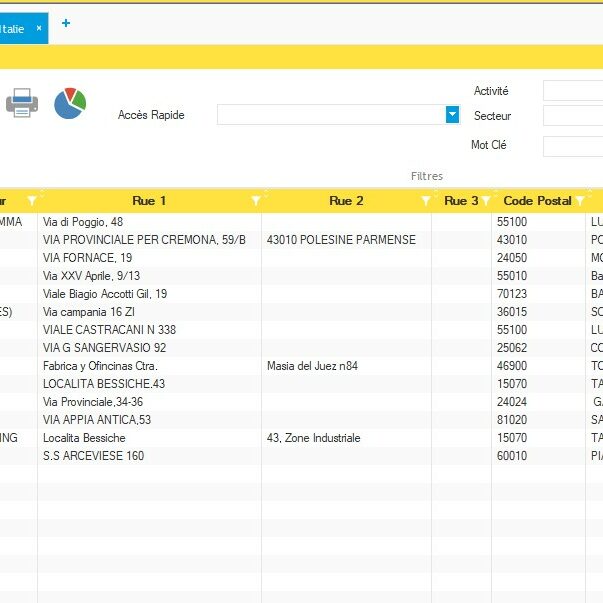Click the Activité filter input field
The image size is (603, 603).
pyautogui.click(x=572, y=91)
